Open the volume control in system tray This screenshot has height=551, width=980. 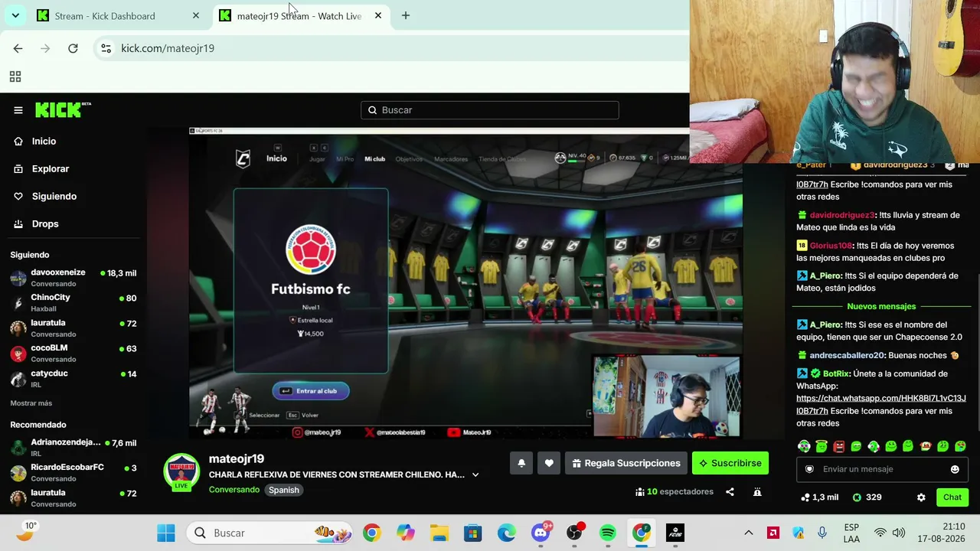coord(899,533)
